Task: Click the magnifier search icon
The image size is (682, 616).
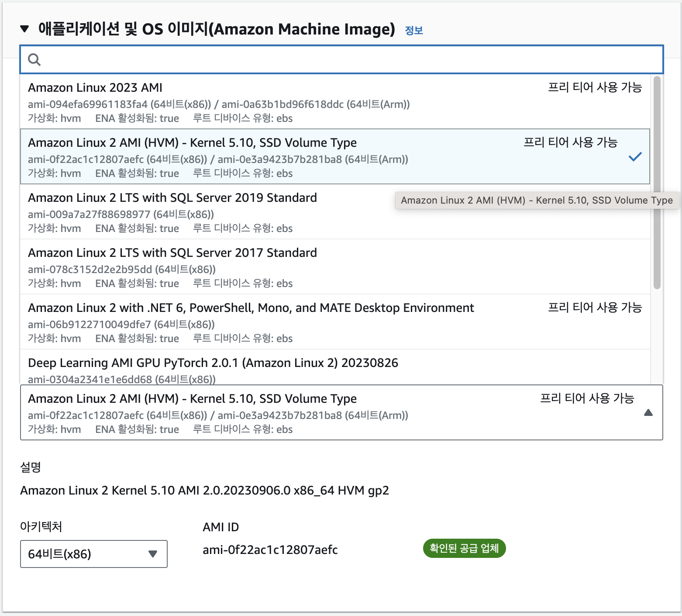Action: point(34,59)
